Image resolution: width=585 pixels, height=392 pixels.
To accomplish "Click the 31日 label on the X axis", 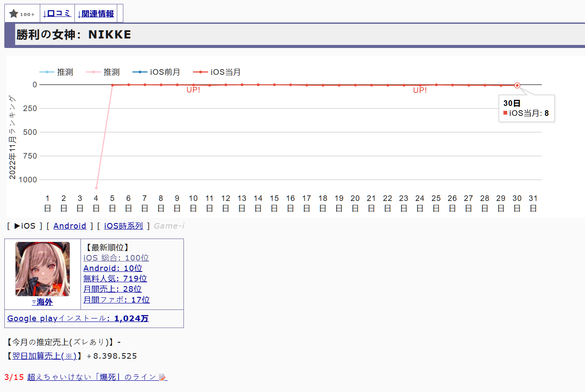I will coord(533,203).
